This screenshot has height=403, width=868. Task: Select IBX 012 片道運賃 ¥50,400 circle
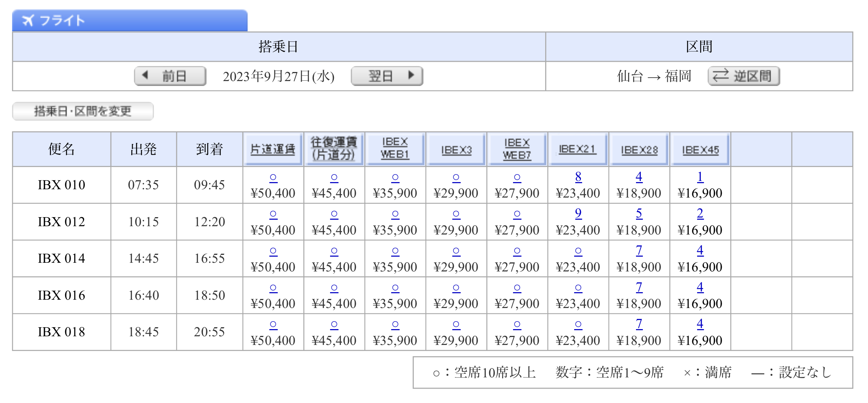(273, 214)
